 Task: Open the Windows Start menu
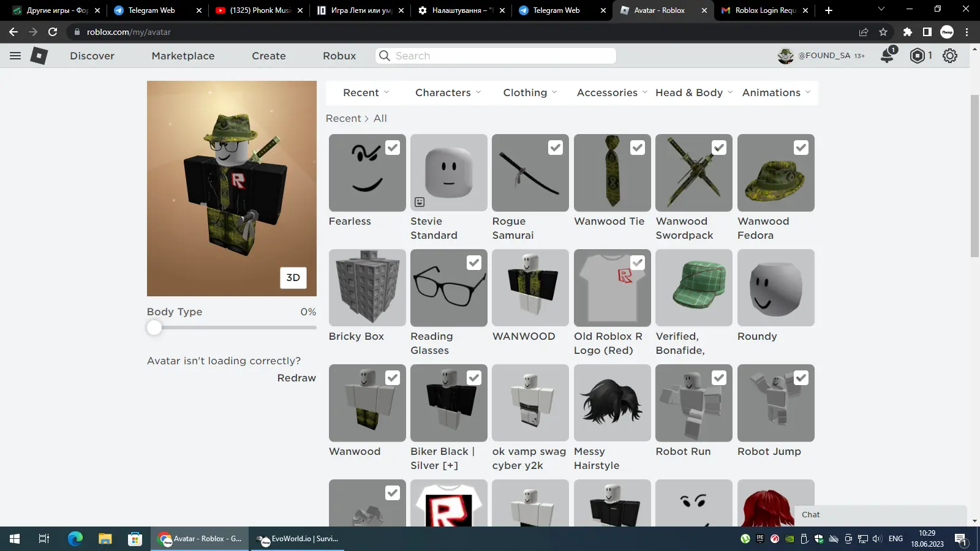coord(15,539)
